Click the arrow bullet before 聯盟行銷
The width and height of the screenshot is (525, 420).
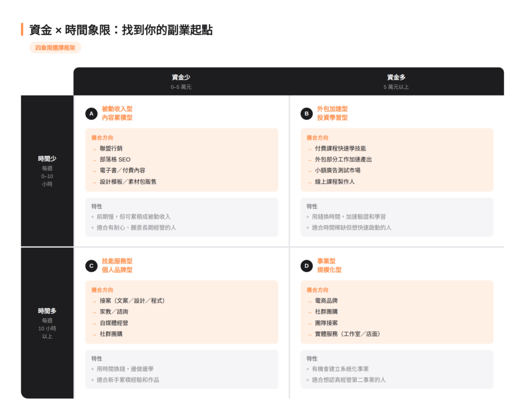pyautogui.click(x=94, y=149)
